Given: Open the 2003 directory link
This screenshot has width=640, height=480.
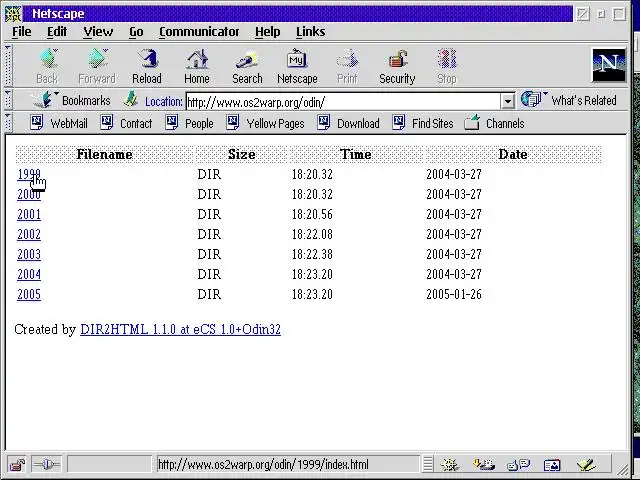Looking at the screenshot, I should pos(29,254).
